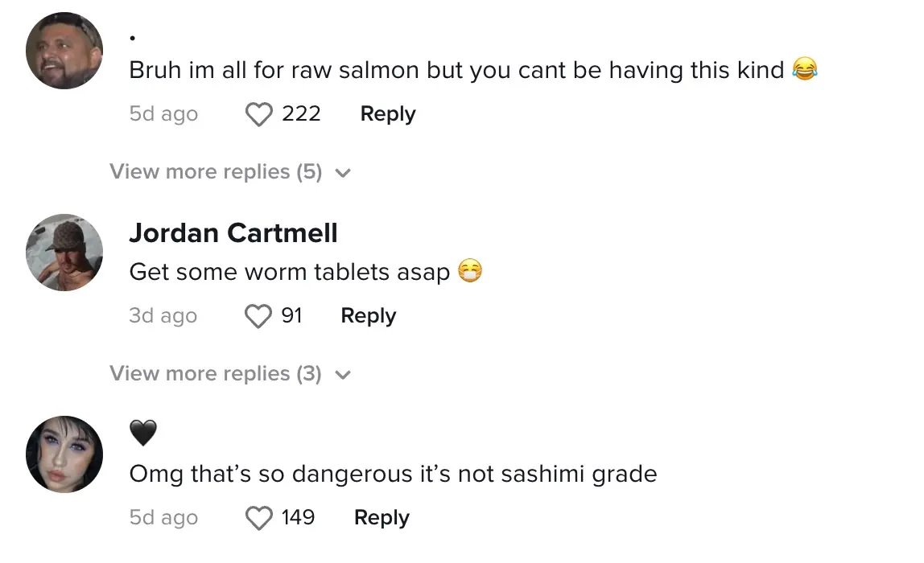
Task: Reply to the sashimi grade comment
Action: [382, 518]
